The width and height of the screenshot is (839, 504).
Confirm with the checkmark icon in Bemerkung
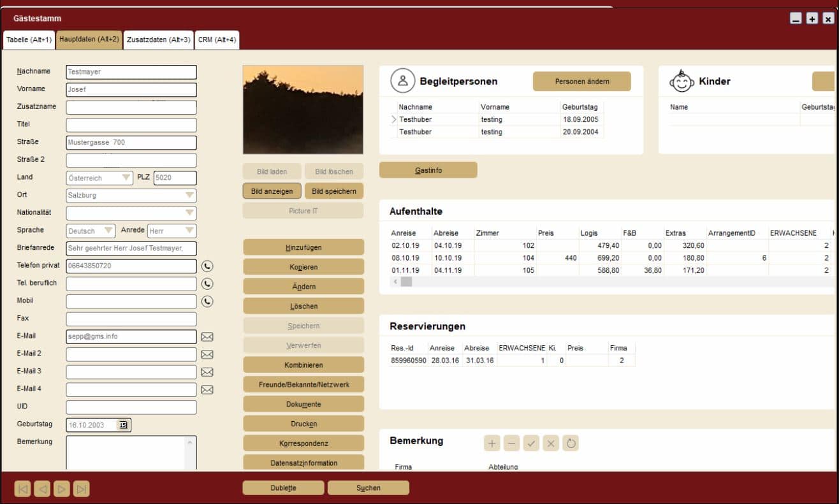(531, 443)
